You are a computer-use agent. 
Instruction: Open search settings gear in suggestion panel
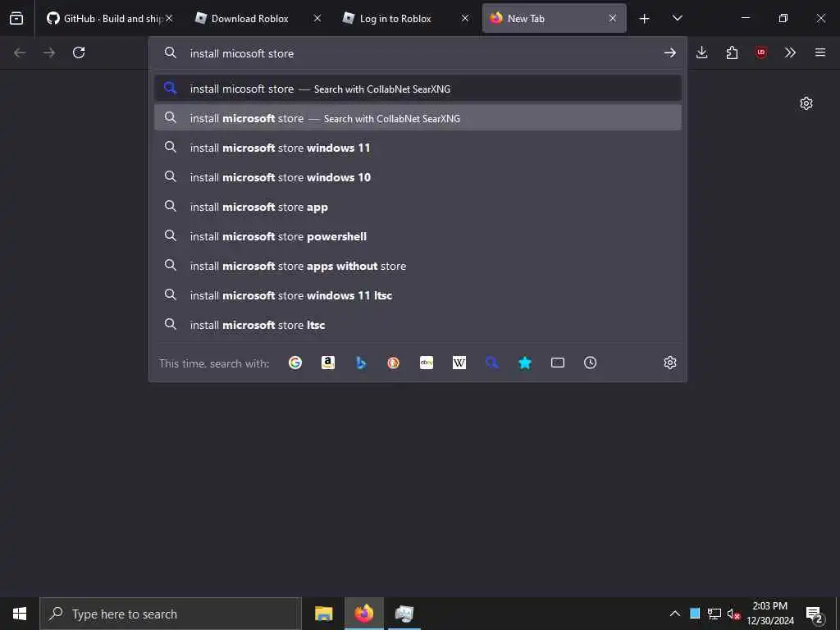pyautogui.click(x=670, y=363)
